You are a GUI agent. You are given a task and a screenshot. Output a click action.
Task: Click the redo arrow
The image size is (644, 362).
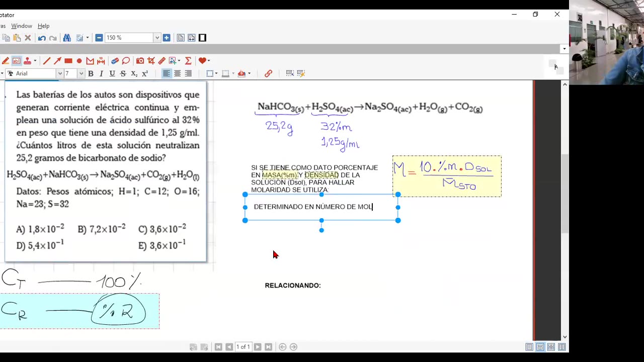pos(53,38)
